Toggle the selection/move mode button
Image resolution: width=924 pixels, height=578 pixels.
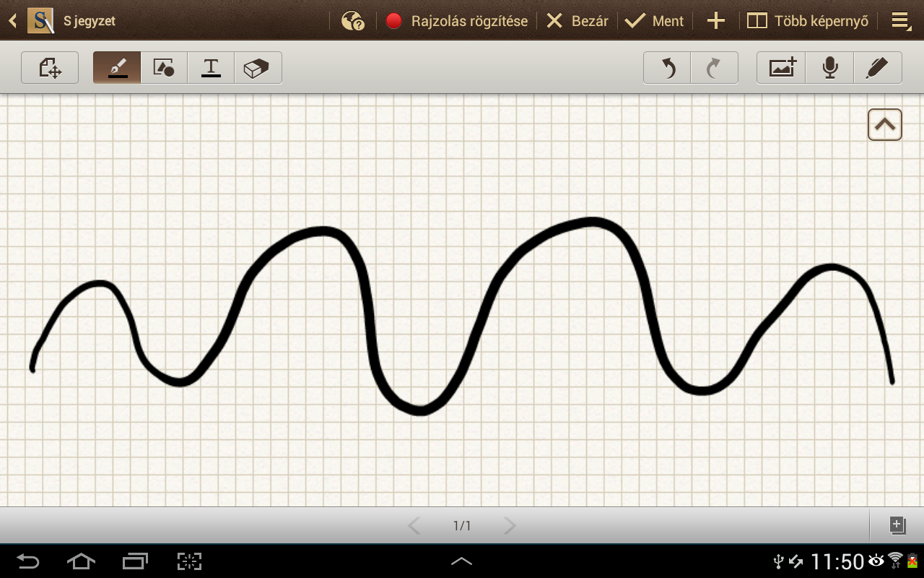(50, 68)
